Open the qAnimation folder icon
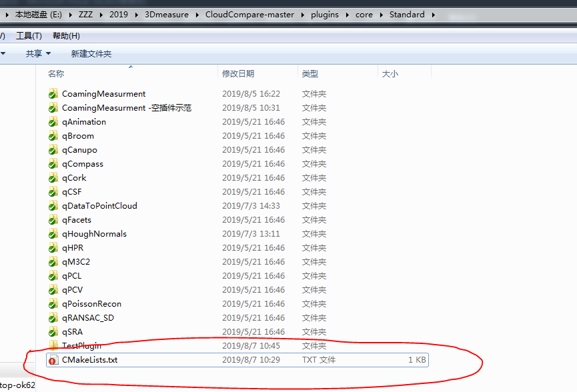This screenshot has width=577, height=392. coord(53,121)
